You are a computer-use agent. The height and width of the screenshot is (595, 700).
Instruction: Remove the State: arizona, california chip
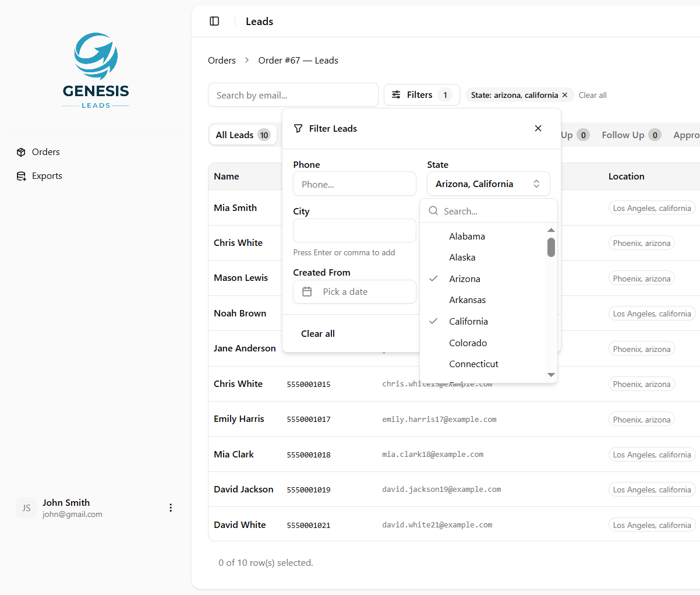click(x=565, y=95)
